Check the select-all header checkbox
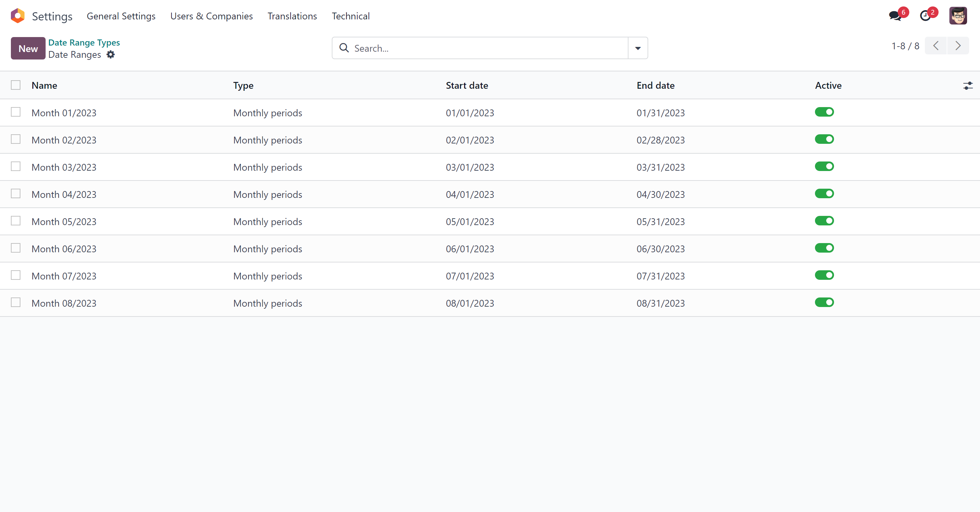980x512 pixels. point(16,85)
